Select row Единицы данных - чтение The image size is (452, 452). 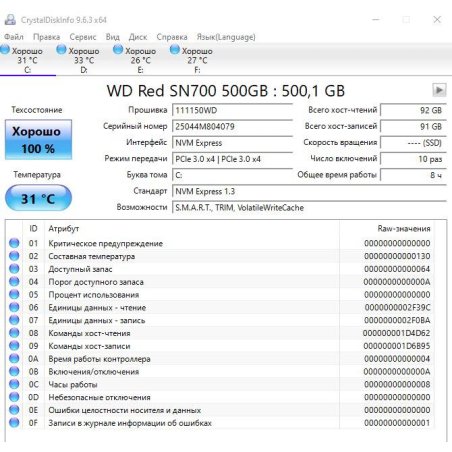[x=220, y=307]
